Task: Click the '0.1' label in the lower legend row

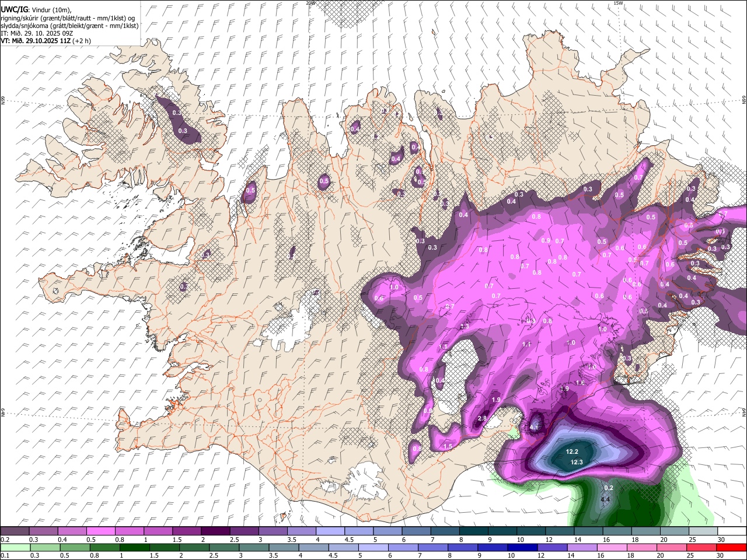Action: click(x=5, y=556)
